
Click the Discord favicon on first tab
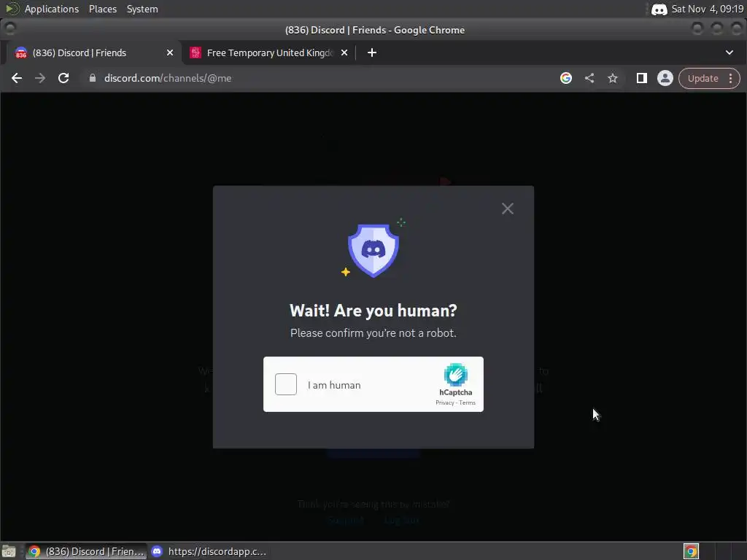pos(21,52)
